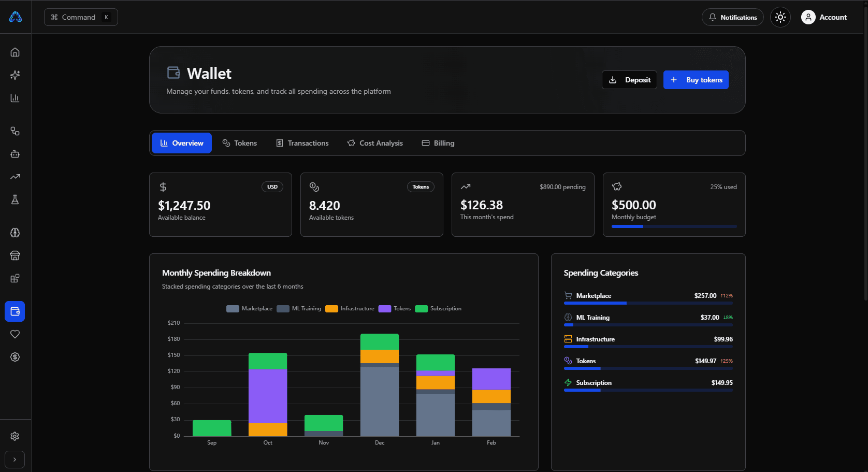Toggle Tokens legend in chart
This screenshot has width=868, height=472.
pos(395,309)
